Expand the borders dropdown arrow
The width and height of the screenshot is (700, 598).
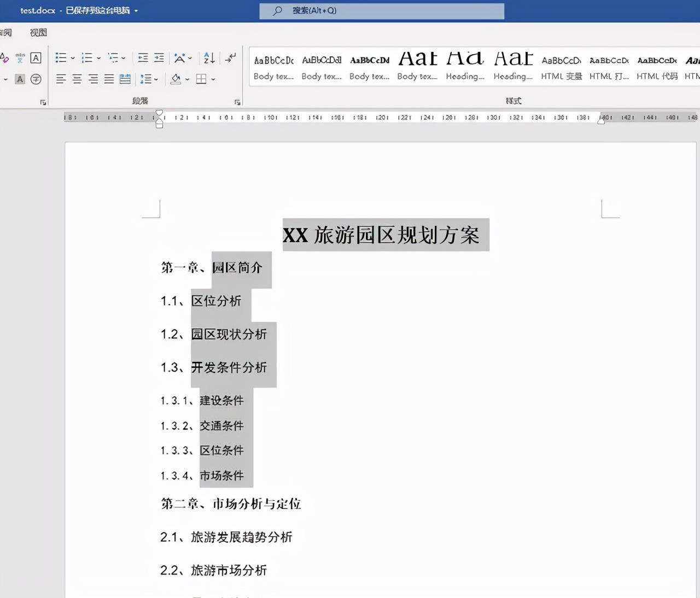click(x=213, y=79)
